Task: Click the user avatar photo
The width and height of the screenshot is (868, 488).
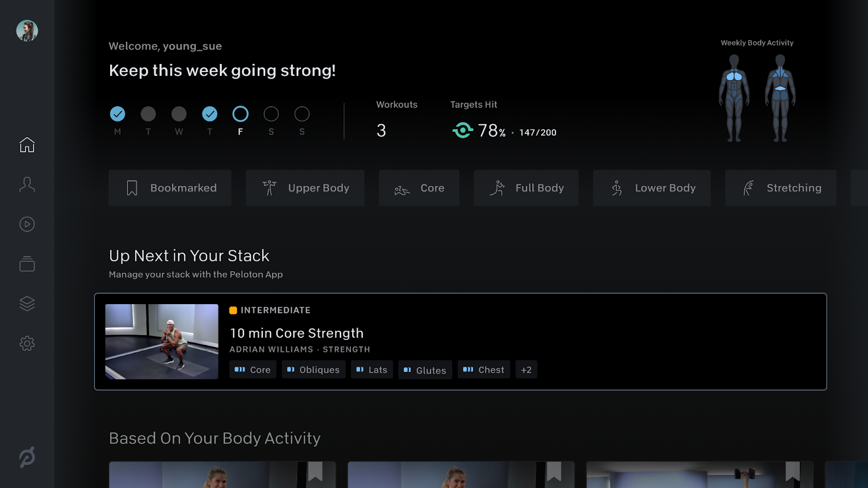Action: click(27, 31)
